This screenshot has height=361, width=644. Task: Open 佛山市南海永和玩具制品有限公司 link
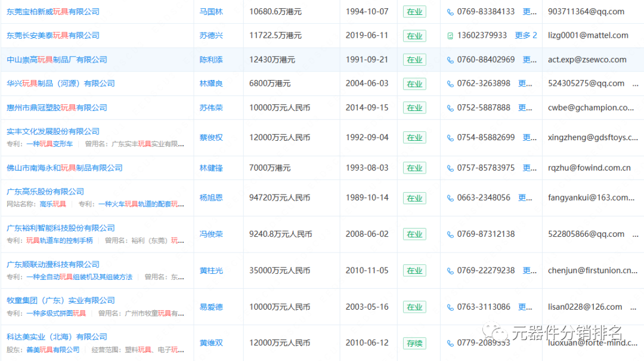[64, 168]
